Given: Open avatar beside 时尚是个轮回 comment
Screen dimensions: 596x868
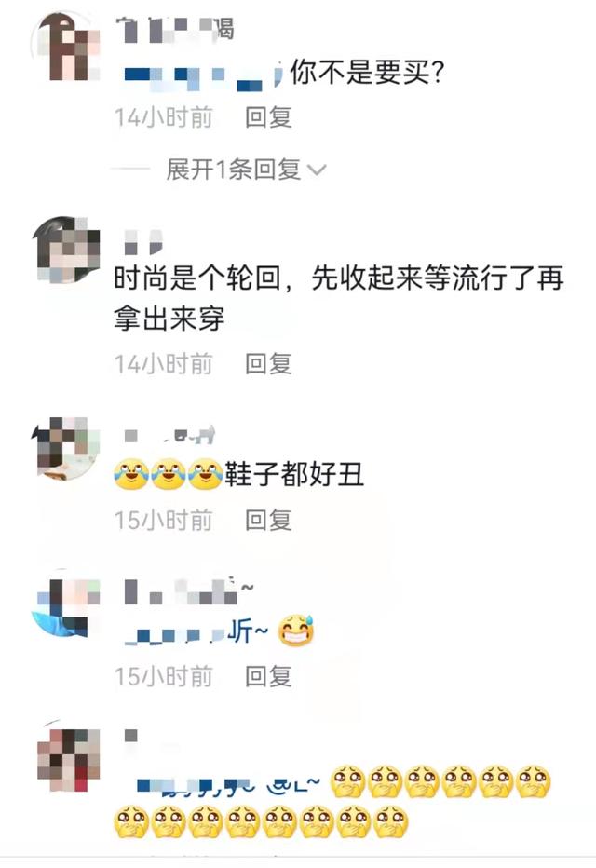Looking at the screenshot, I should 66,250.
